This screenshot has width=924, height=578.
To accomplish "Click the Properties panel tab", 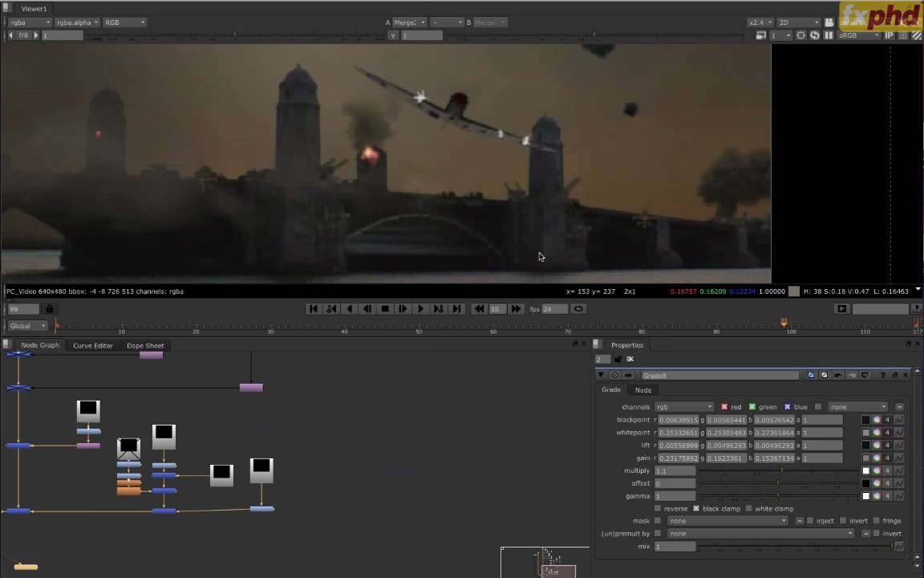I will pos(627,345).
